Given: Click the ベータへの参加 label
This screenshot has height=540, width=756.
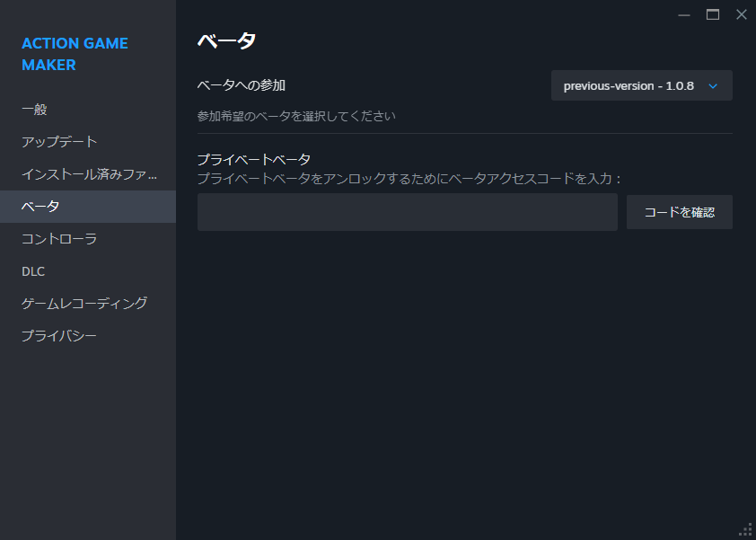Looking at the screenshot, I should click(x=242, y=85).
